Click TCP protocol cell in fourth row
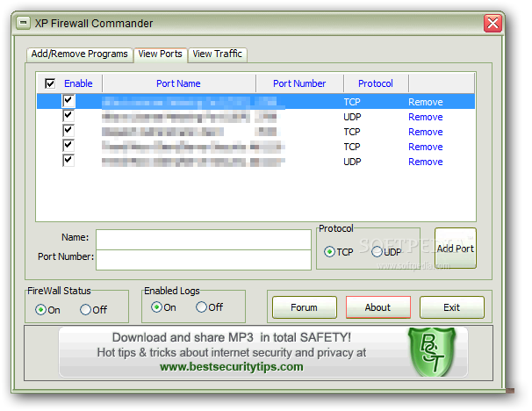532x411 pixels. pyautogui.click(x=352, y=147)
